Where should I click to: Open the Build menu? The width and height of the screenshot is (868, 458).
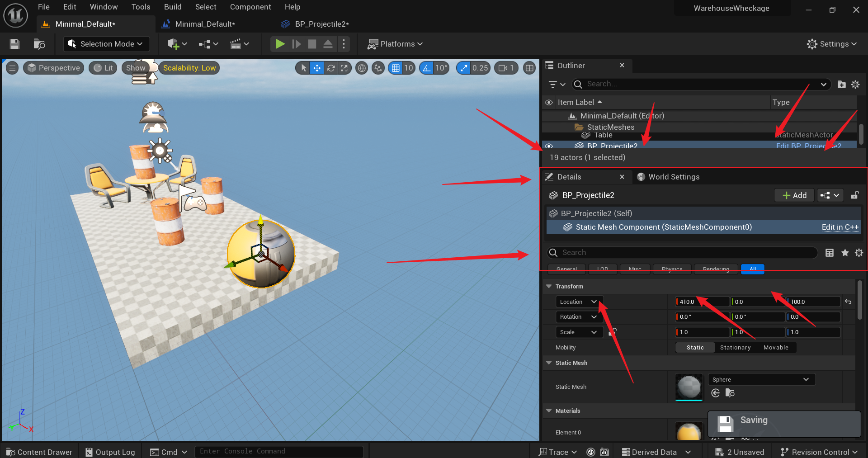(173, 7)
